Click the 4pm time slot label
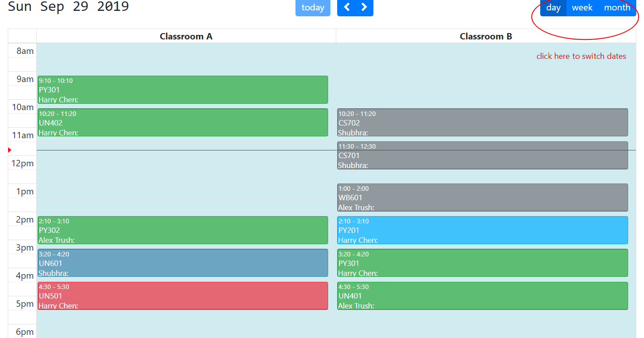 click(x=25, y=275)
